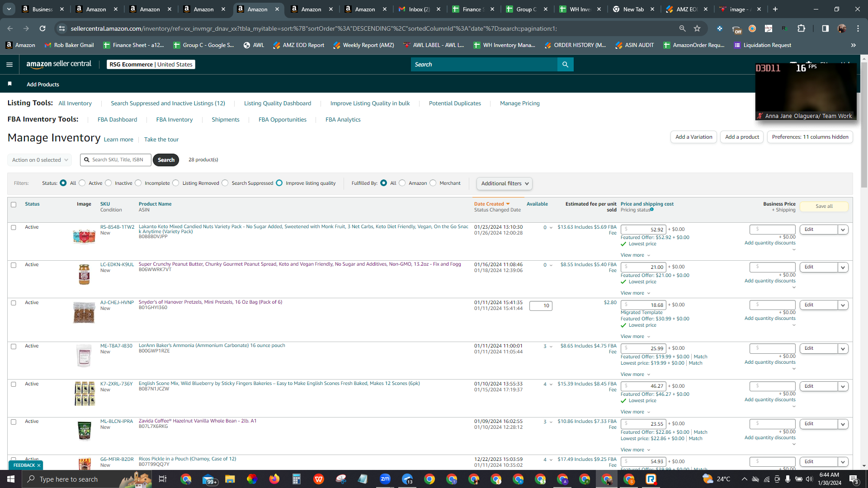Close the FEEDBACK widget with X

pyautogui.click(x=39, y=465)
